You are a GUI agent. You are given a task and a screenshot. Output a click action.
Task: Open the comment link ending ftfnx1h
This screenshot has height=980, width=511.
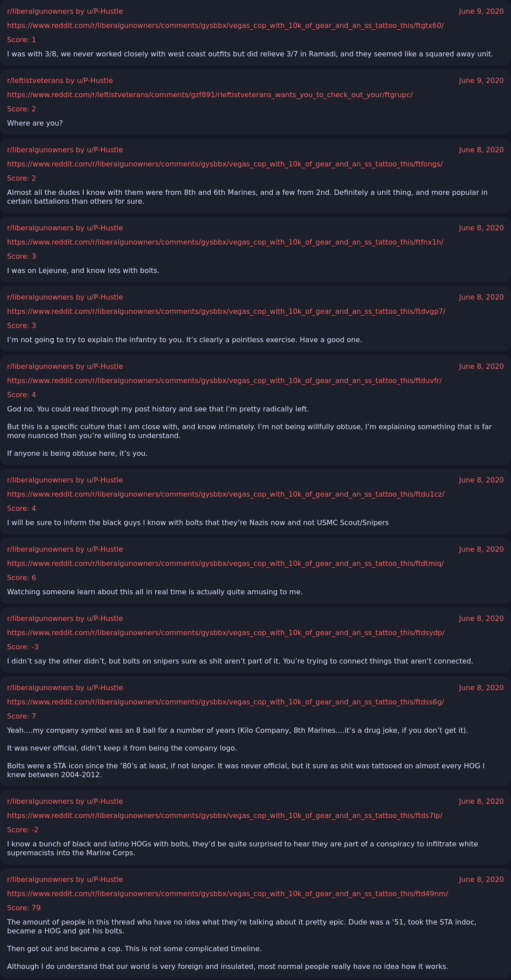(225, 242)
